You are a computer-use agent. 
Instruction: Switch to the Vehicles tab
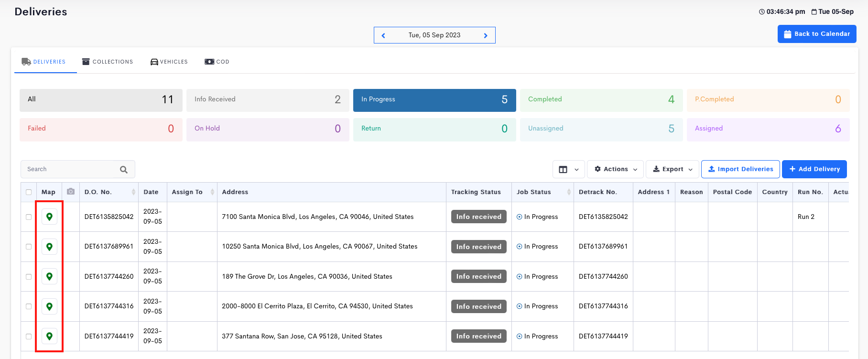(x=169, y=62)
